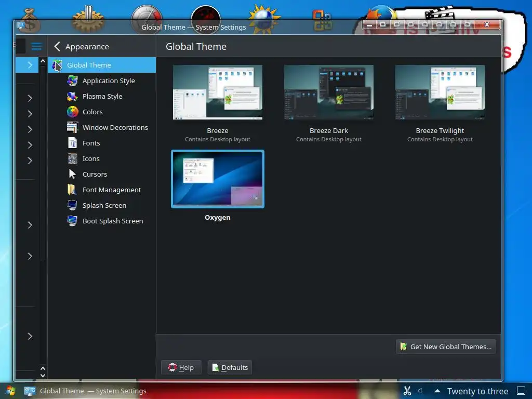Click the Cursors arrow icon

(72, 174)
